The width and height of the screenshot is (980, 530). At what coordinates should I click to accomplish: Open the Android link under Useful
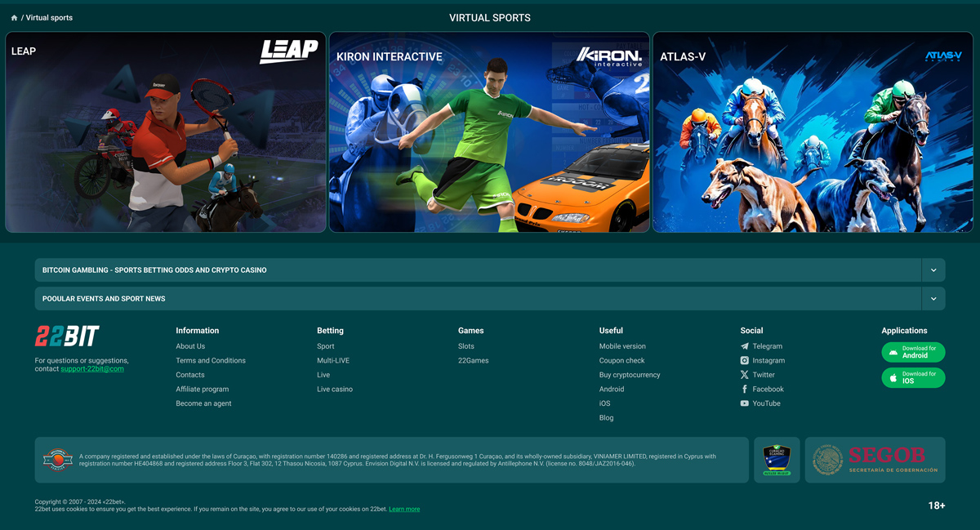coord(612,390)
